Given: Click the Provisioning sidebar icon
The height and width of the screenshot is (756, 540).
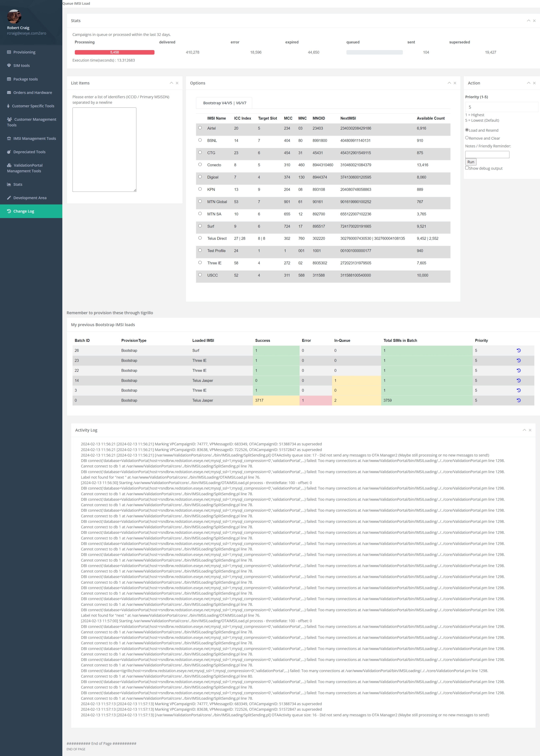Looking at the screenshot, I should pos(9,52).
